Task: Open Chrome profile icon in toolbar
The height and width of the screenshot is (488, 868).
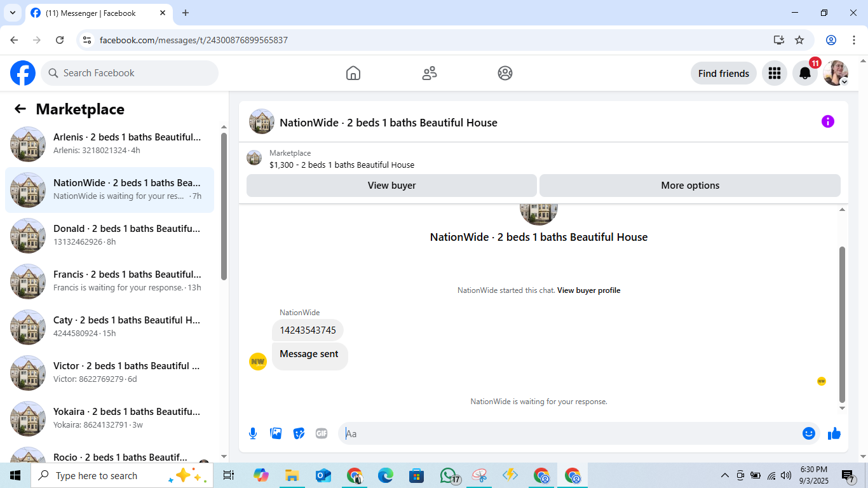Action: (831, 40)
